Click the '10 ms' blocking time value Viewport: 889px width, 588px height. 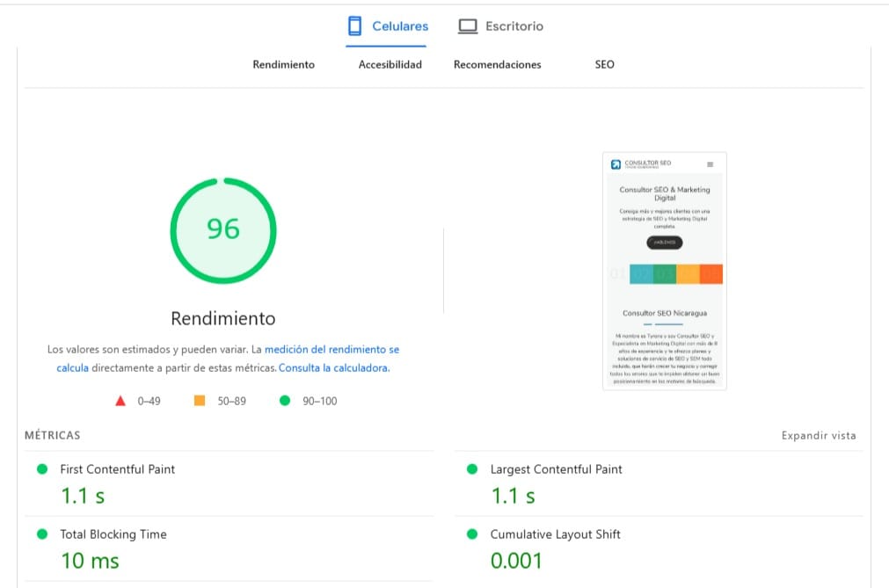coord(91,561)
